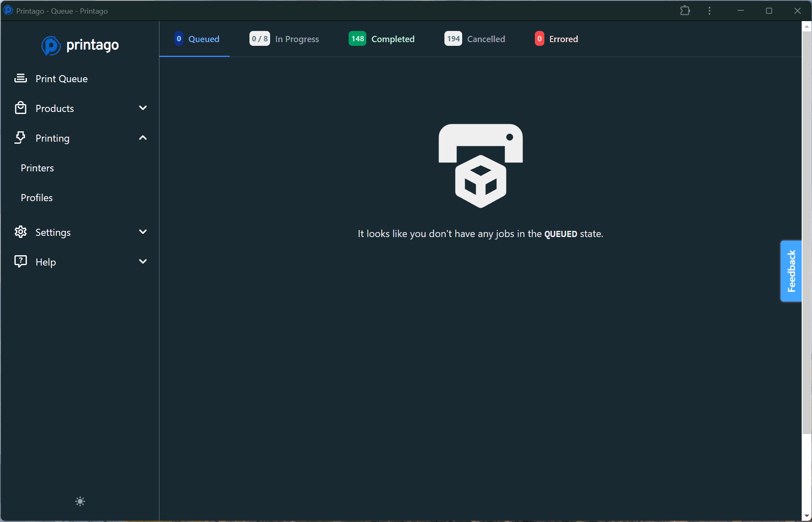
Task: Open the Completed jobs tab
Action: [x=382, y=39]
